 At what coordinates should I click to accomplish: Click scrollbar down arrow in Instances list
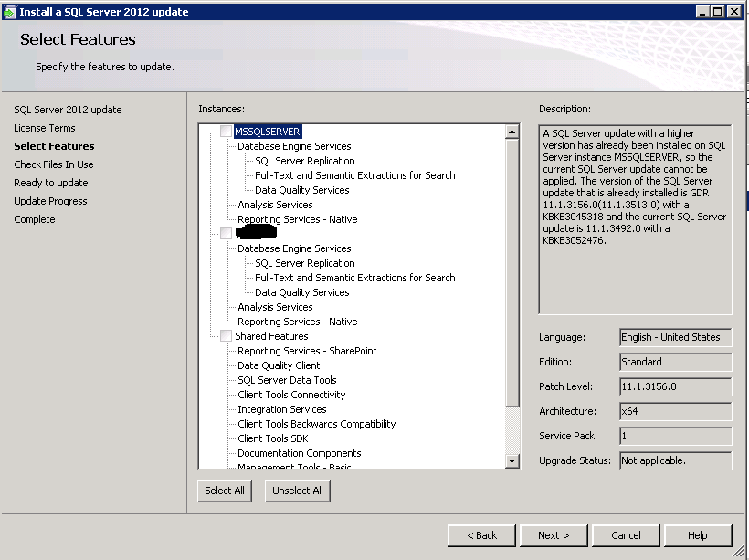point(512,461)
